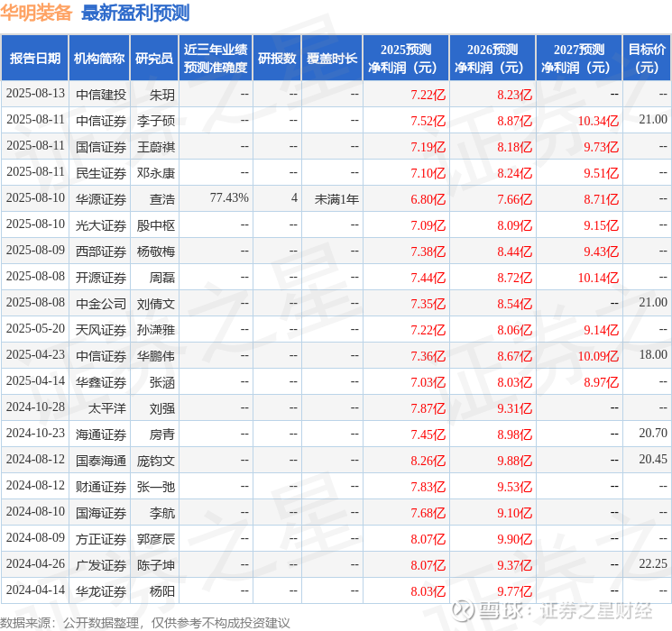Click analyst 杨敬梅
672x631 pixels.
click(155, 251)
